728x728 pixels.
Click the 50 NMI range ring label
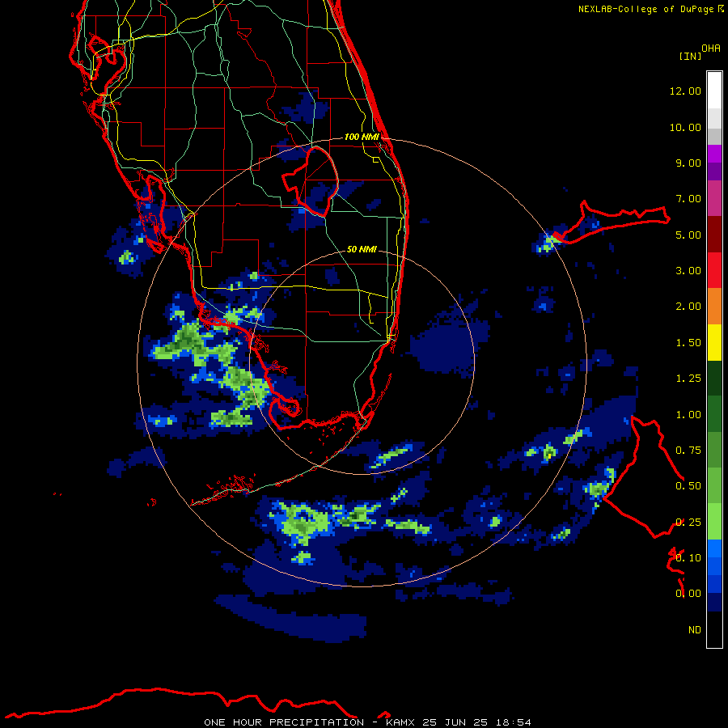(x=362, y=249)
